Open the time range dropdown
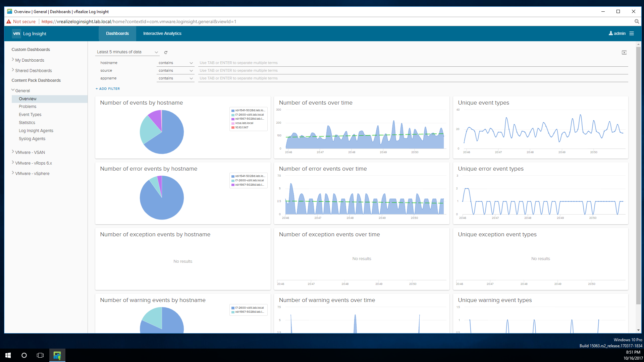644x362 pixels. click(127, 52)
